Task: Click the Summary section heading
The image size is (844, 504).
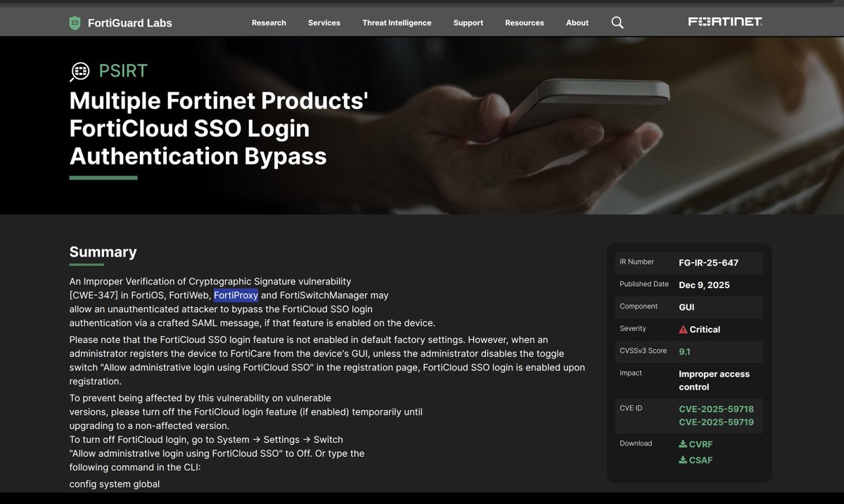Action: click(x=103, y=252)
